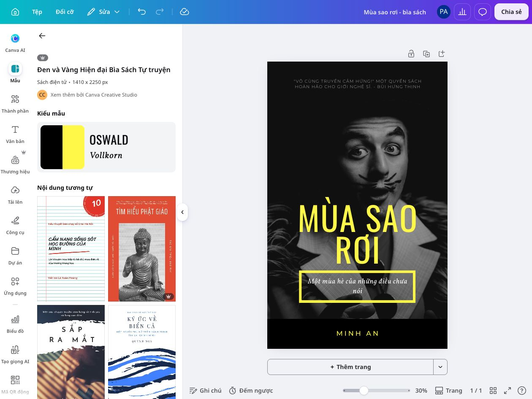Open Xem thêm bởi Canva Creative Studio link
This screenshot has width=532, height=399.
tap(94, 95)
